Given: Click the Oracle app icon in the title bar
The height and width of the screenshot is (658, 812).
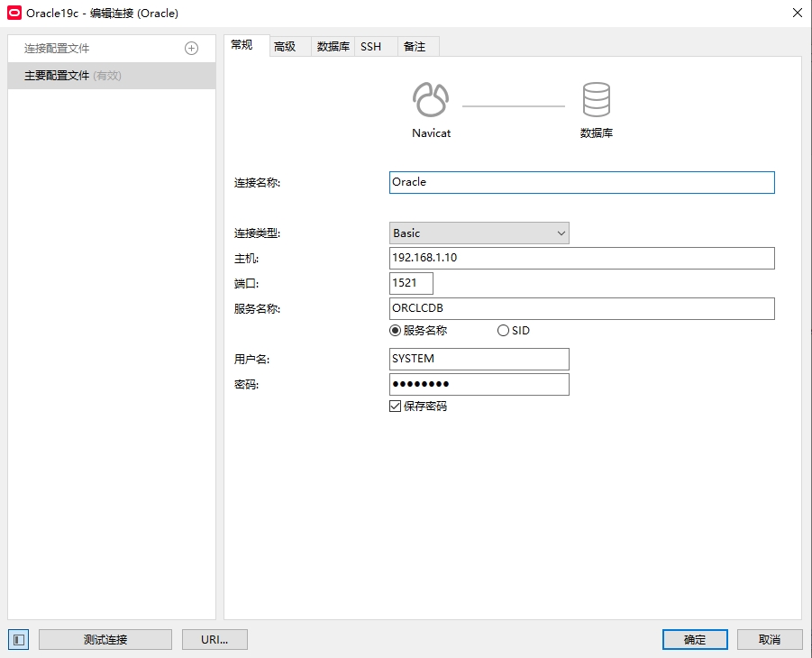Looking at the screenshot, I should [x=14, y=13].
